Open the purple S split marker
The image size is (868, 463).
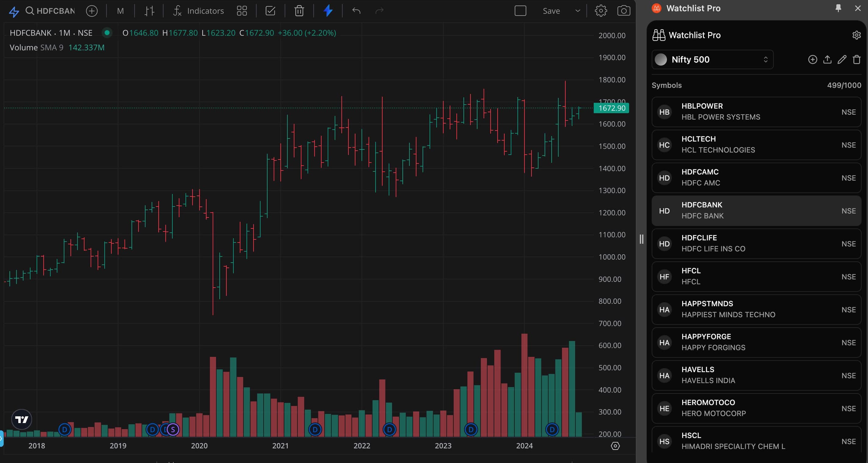pos(173,429)
